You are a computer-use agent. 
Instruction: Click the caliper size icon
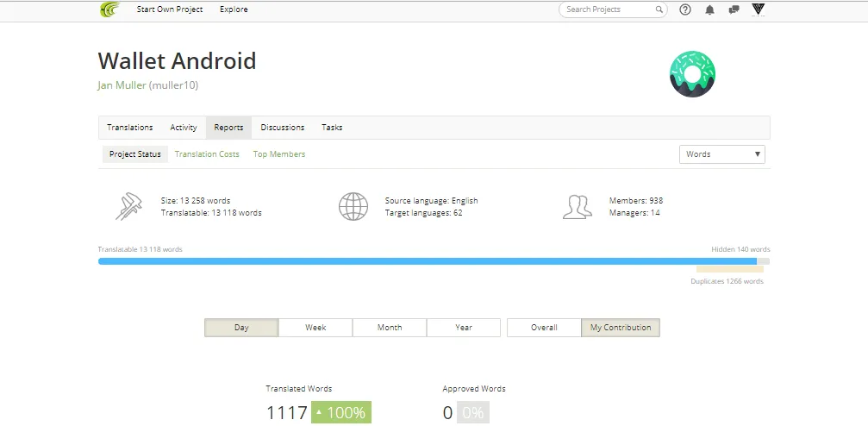(129, 206)
